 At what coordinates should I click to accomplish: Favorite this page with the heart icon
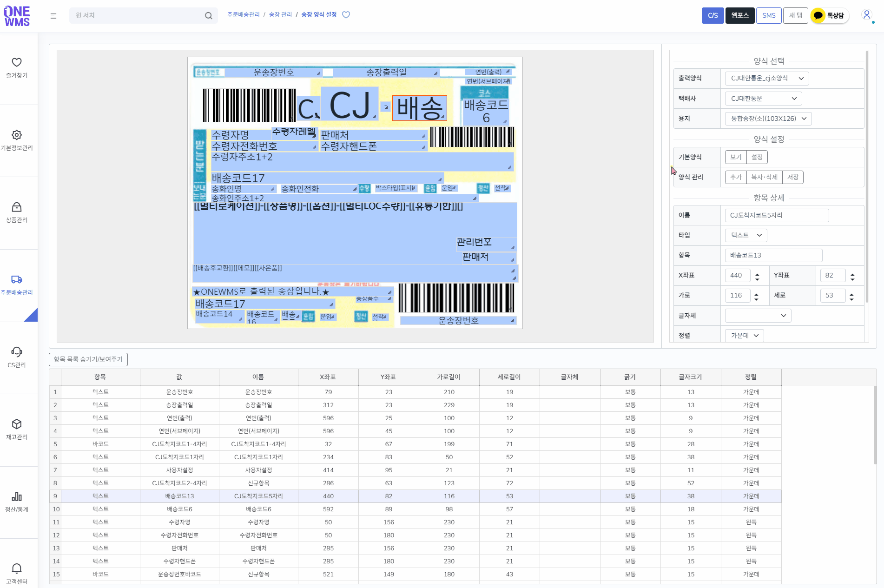[x=346, y=15]
